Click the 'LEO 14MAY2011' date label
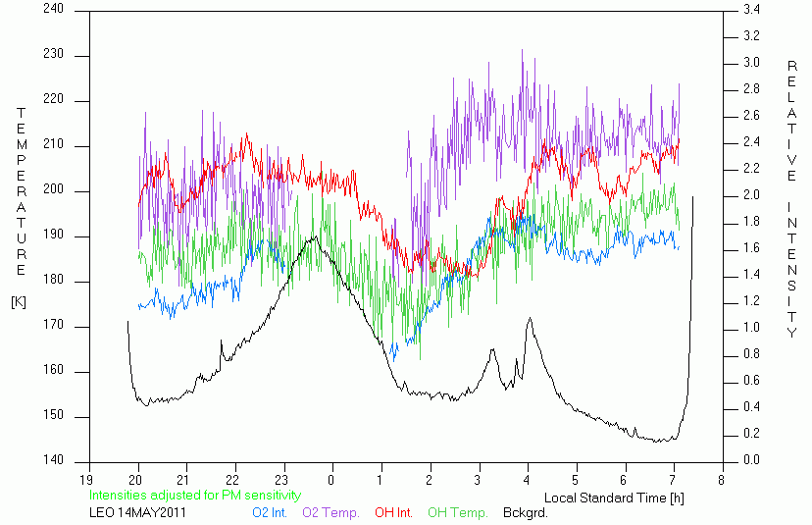Viewport: 812px width, 525px height. coord(137,513)
